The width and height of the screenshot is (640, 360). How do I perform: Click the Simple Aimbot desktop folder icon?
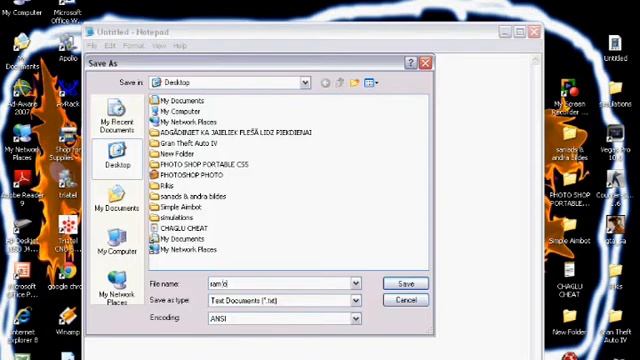[x=569, y=231]
